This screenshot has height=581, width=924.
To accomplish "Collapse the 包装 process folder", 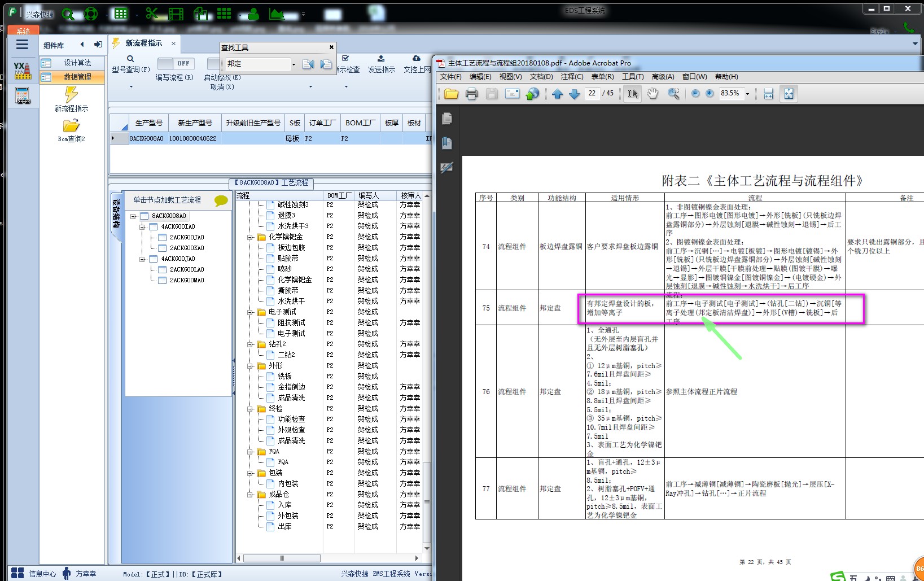I will coord(250,473).
